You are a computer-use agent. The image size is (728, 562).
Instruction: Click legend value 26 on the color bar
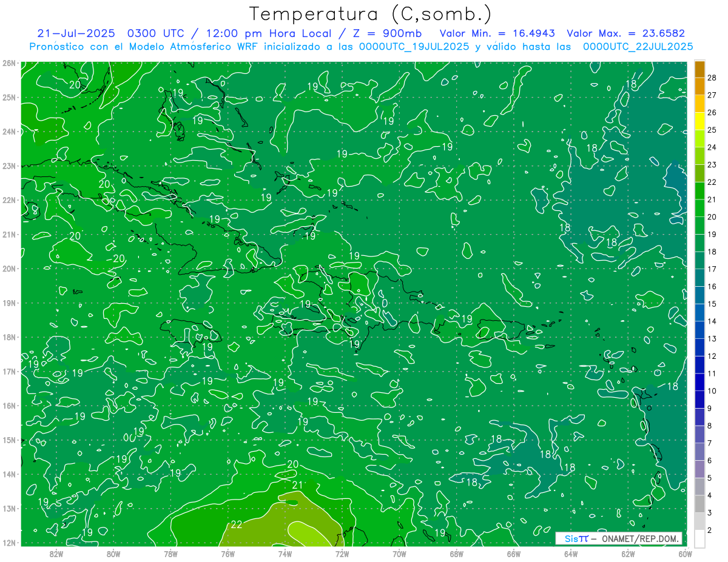712,112
